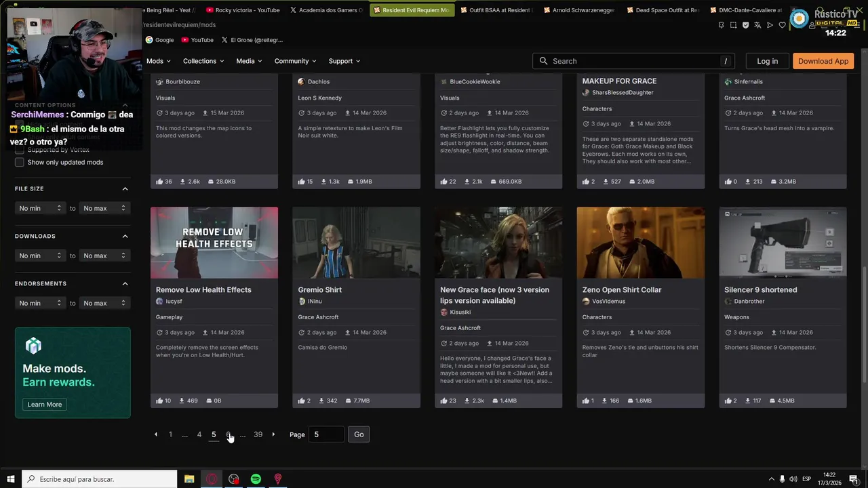Click the send/flow arrow icon in toolbar

click(770, 25)
